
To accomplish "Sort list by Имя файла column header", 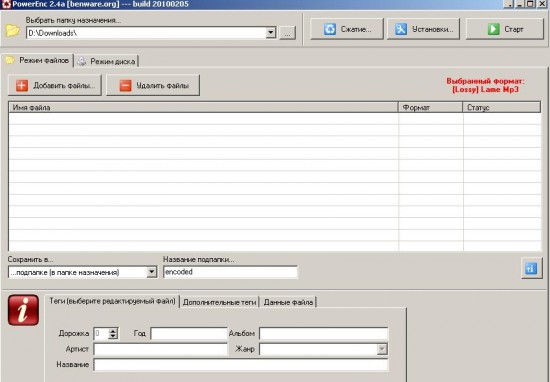I will [203, 108].
